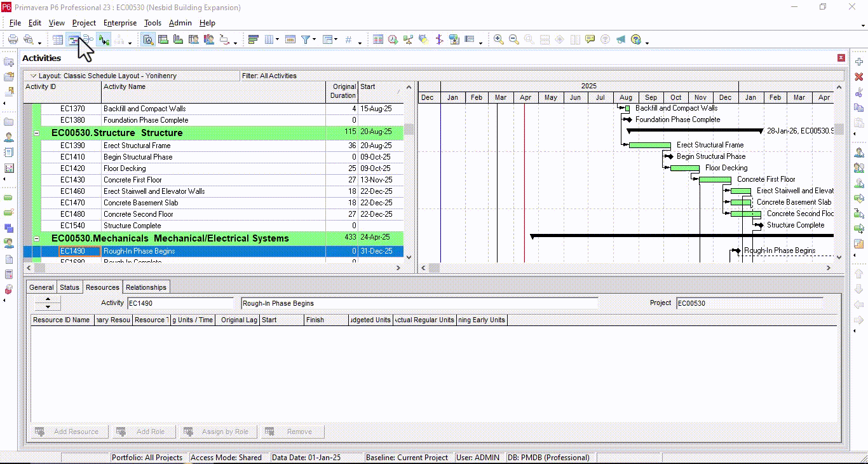Screen dimensions: 868x464
Task: Click the Assign by Role button
Action: [218, 432]
